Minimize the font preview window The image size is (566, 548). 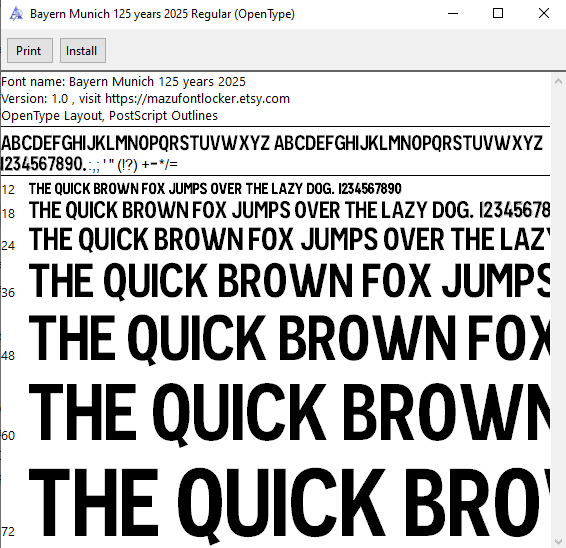click(453, 14)
